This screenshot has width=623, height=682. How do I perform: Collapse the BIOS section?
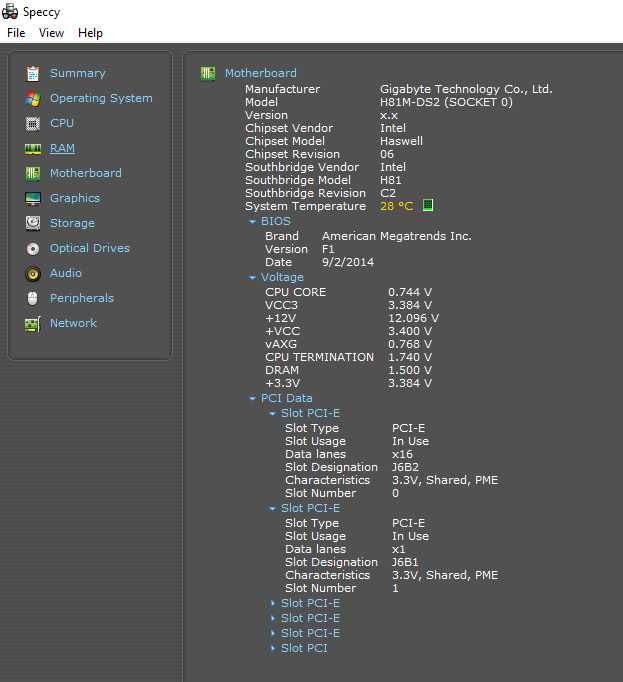pos(252,221)
